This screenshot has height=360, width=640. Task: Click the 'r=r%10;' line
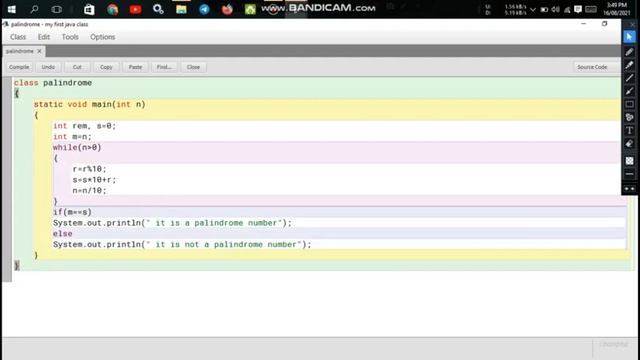coord(89,169)
